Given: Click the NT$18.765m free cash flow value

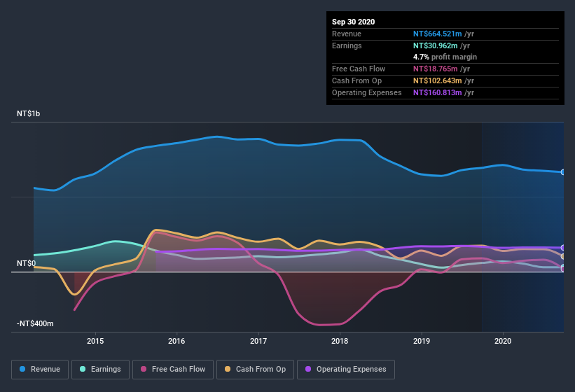Looking at the screenshot, I should click(x=436, y=69).
